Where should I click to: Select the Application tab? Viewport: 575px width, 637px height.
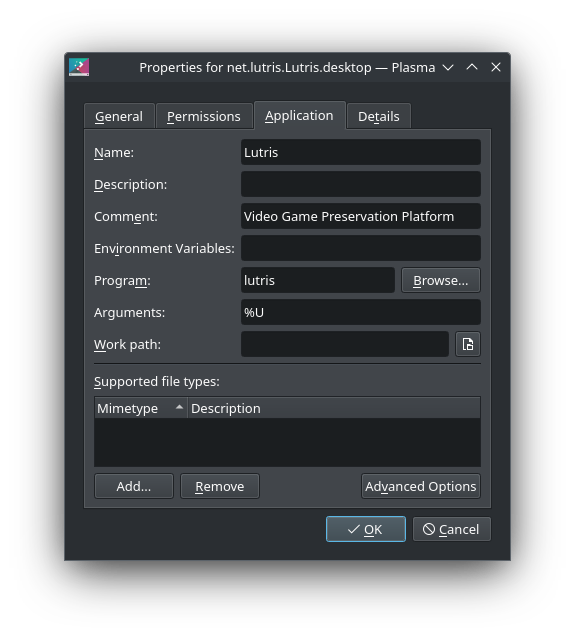click(x=299, y=116)
